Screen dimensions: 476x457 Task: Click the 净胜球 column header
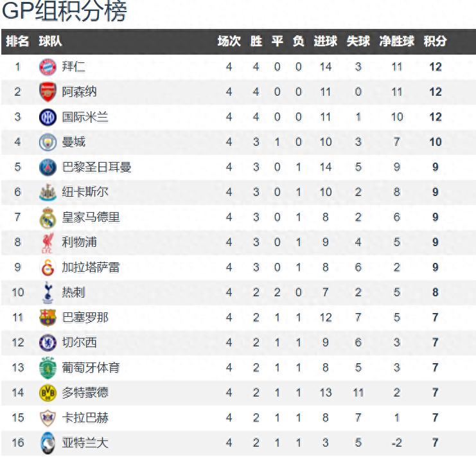click(x=396, y=41)
